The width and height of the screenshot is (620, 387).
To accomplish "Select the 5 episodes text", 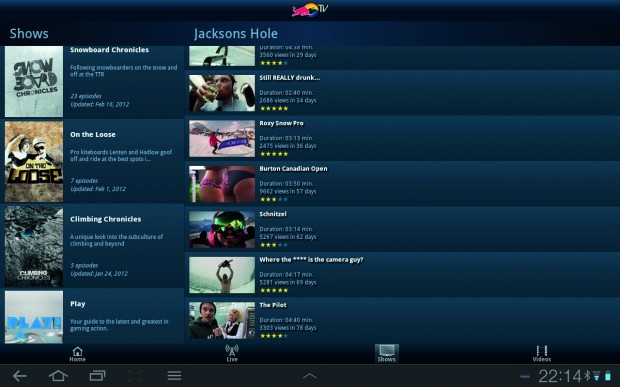I will pyautogui.click(x=84, y=265).
